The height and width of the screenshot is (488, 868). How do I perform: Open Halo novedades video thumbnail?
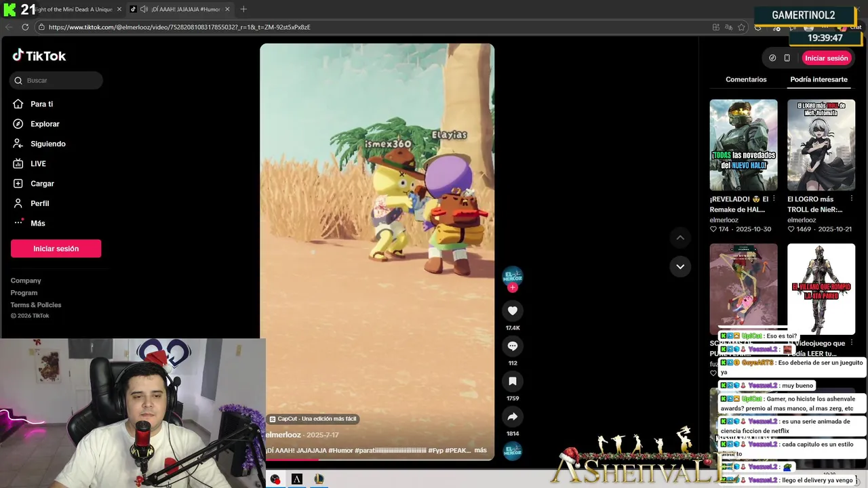point(743,145)
